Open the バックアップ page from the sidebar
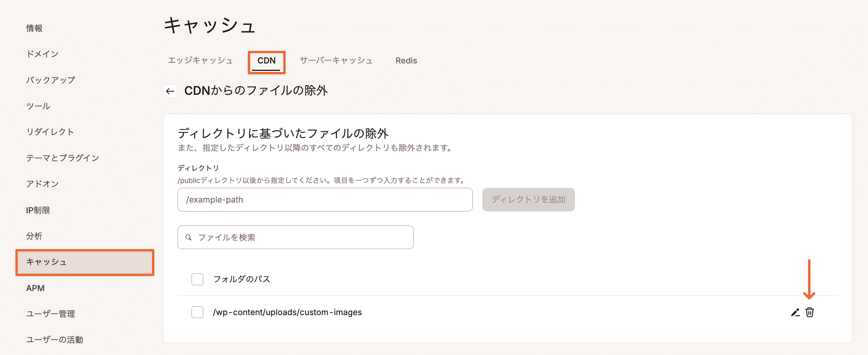Image resolution: width=868 pixels, height=355 pixels. click(51, 79)
